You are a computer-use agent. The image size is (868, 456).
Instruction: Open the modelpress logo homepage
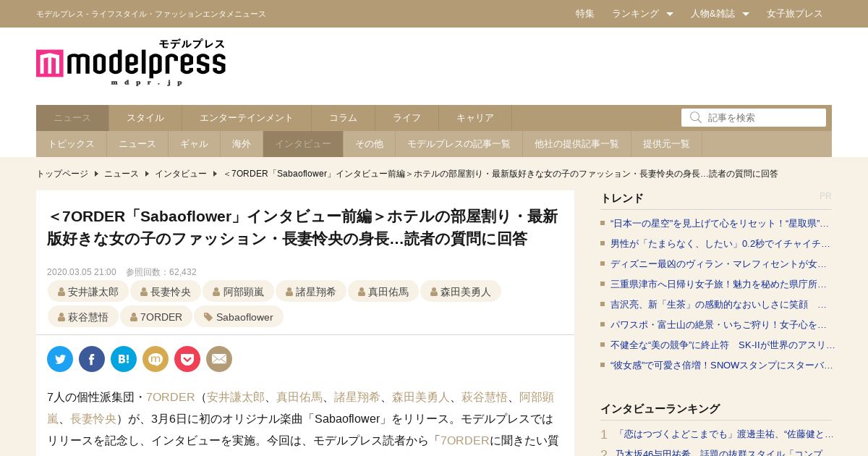click(x=131, y=62)
